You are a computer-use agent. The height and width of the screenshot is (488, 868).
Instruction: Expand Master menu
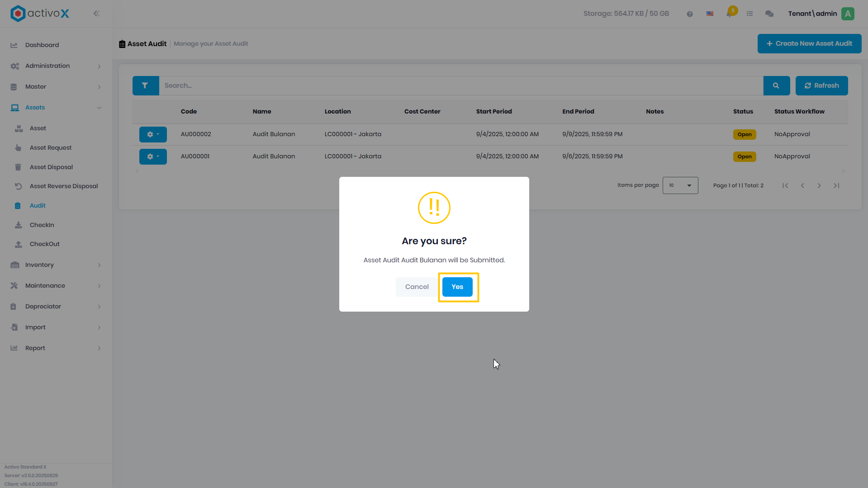(x=56, y=86)
